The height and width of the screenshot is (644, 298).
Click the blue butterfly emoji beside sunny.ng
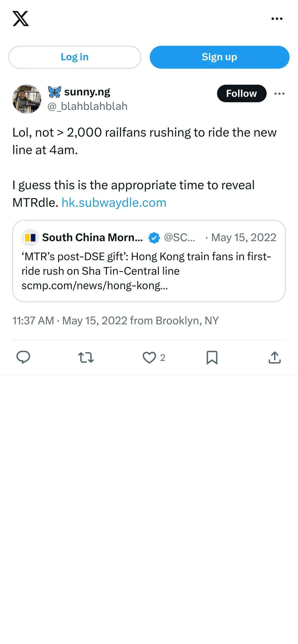55,92
